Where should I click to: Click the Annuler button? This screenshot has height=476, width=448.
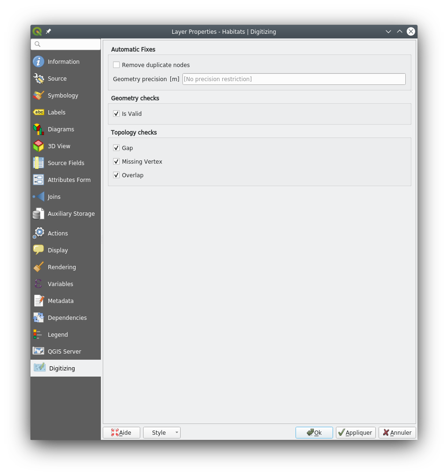pos(397,432)
